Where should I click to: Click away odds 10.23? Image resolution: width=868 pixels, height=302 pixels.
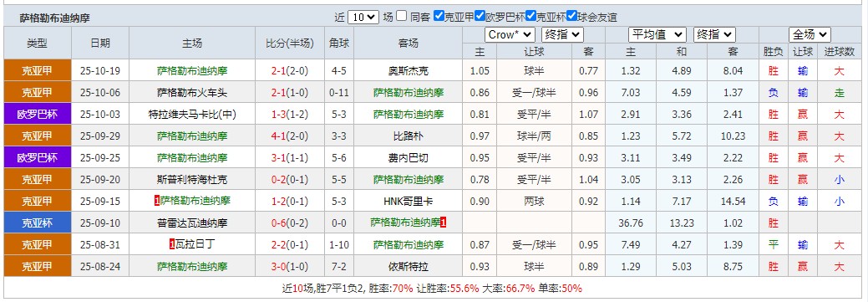tap(733, 136)
